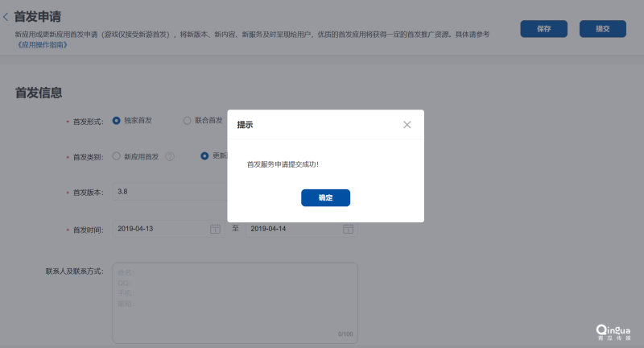Click the 首发信息 section heading
This screenshot has height=348, width=644.
click(39, 93)
